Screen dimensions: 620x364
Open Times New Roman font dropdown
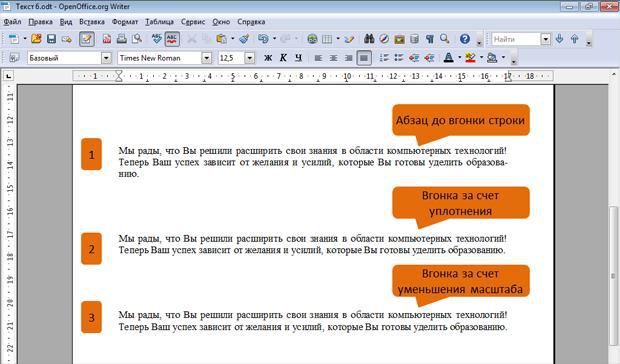(206, 58)
